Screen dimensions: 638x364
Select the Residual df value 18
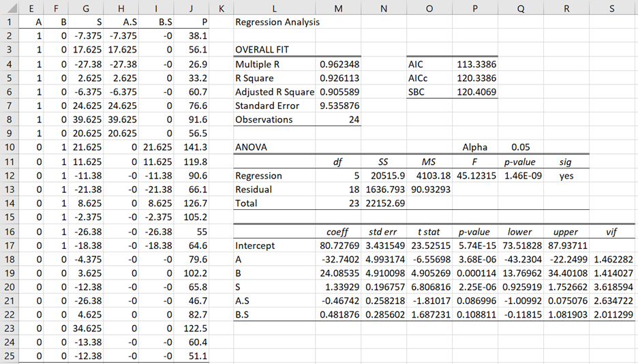tap(354, 189)
